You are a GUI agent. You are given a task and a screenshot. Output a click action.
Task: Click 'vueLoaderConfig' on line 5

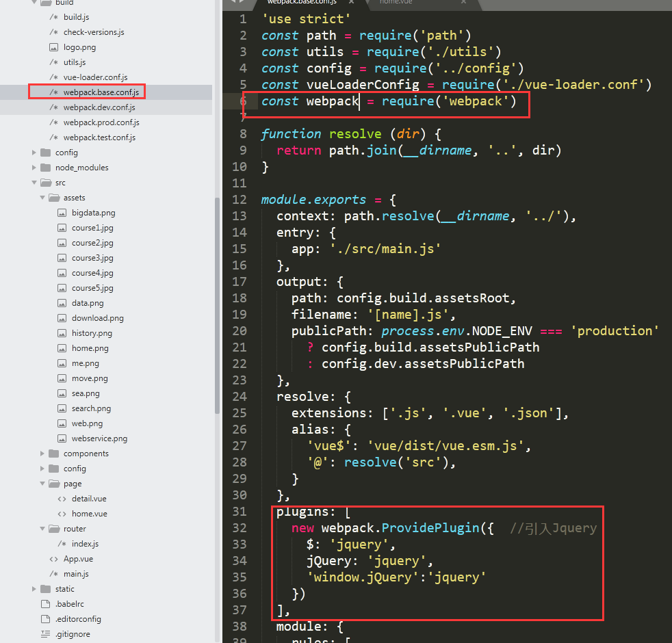363,84
